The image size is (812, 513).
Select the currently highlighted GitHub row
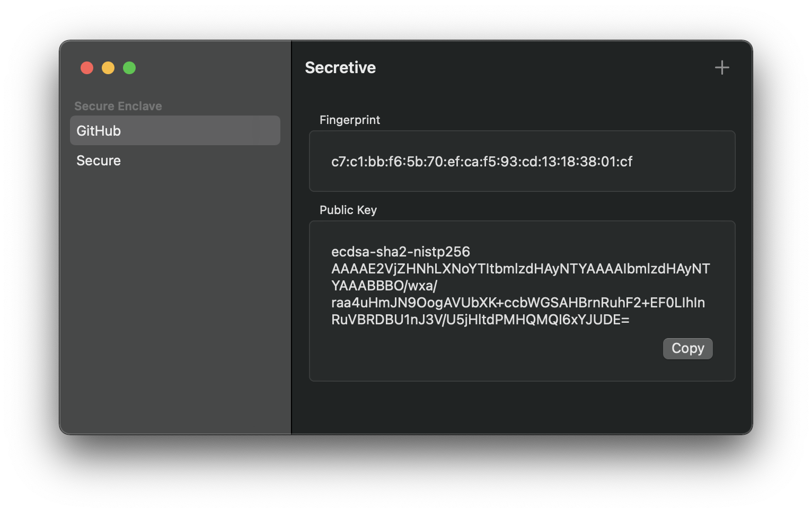(x=175, y=130)
